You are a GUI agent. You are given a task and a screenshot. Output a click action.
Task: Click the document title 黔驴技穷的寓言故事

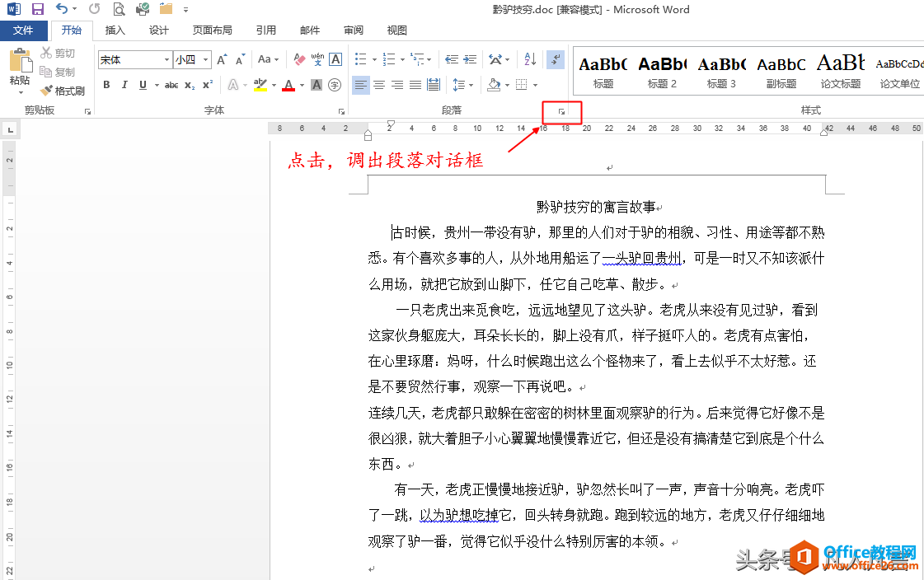pos(597,207)
